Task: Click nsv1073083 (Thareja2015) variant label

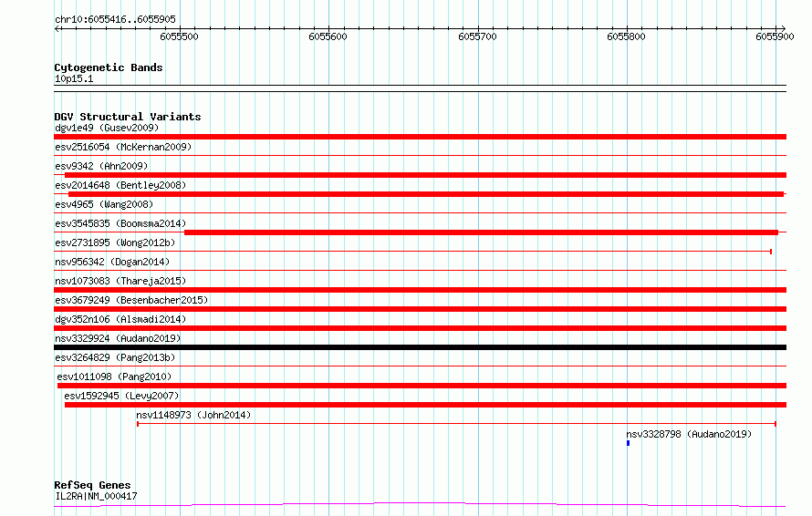Action: [x=120, y=281]
